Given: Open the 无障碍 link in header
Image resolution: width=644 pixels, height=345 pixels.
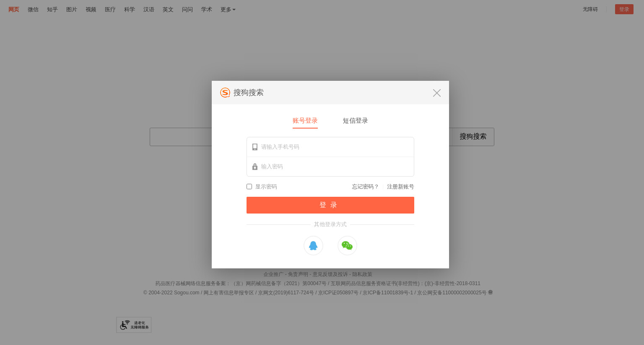Looking at the screenshot, I should pyautogui.click(x=590, y=9).
